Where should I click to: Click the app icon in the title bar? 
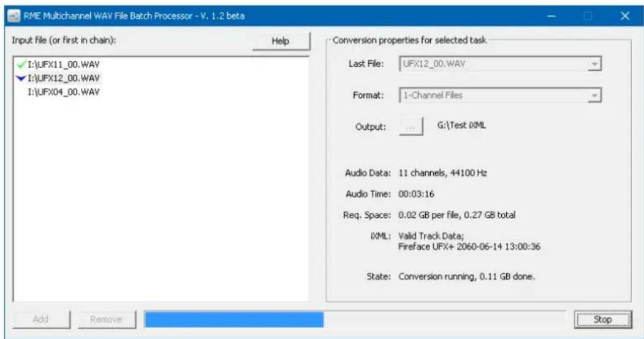click(x=13, y=16)
